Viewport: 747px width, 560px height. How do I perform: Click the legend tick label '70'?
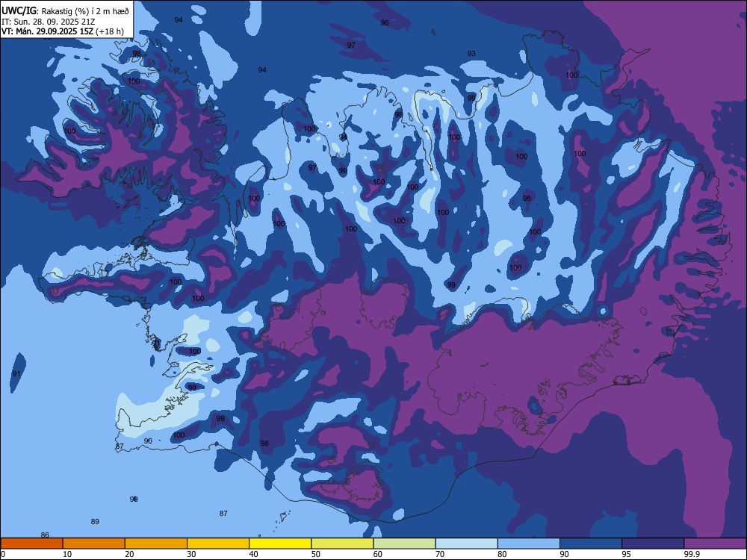440,554
